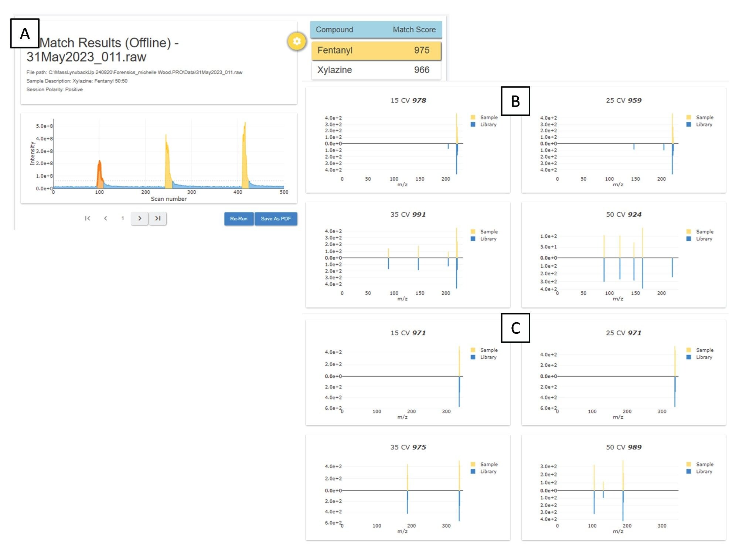Toggle Library legend in 35 CV 975 chart
The image size is (739, 560).
pyautogui.click(x=484, y=471)
